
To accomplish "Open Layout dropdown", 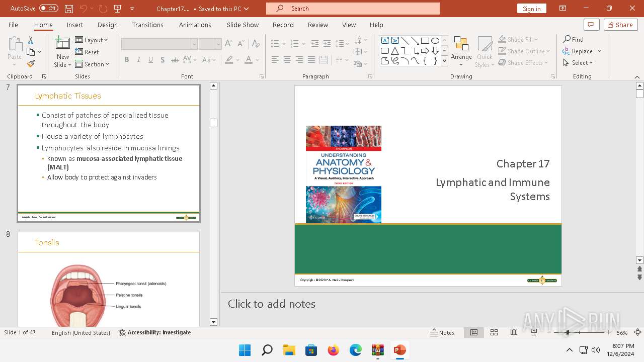I will pos(92,40).
